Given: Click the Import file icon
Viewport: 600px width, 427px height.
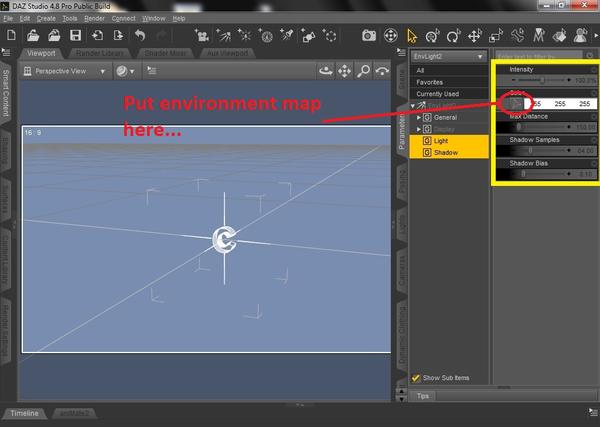Looking at the screenshot, I should [x=97, y=36].
